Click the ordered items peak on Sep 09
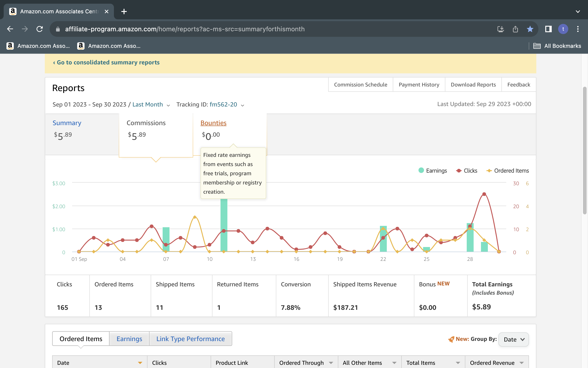Image resolution: width=588 pixels, height=368 pixels. pyautogui.click(x=195, y=217)
